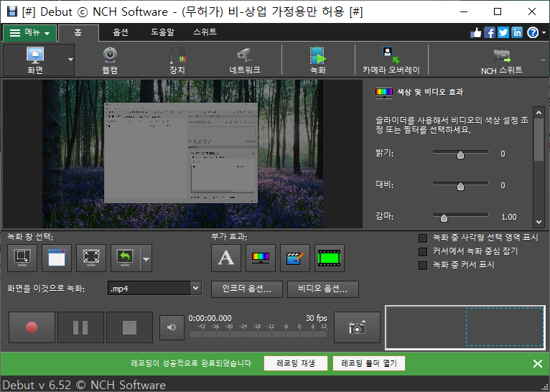Enable 녹화 중 사각형 선택 영역 표시 checkbox
The height and width of the screenshot is (392, 550).
coord(423,238)
